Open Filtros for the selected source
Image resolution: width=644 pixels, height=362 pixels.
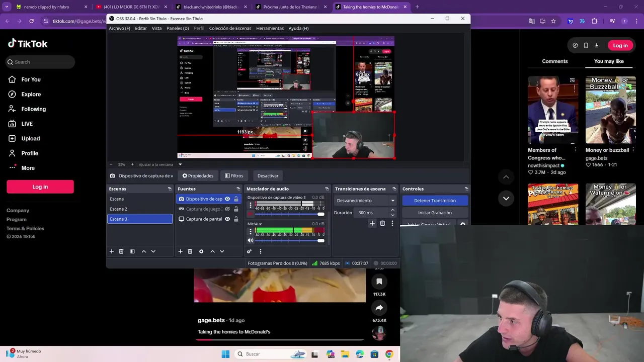coord(234,176)
